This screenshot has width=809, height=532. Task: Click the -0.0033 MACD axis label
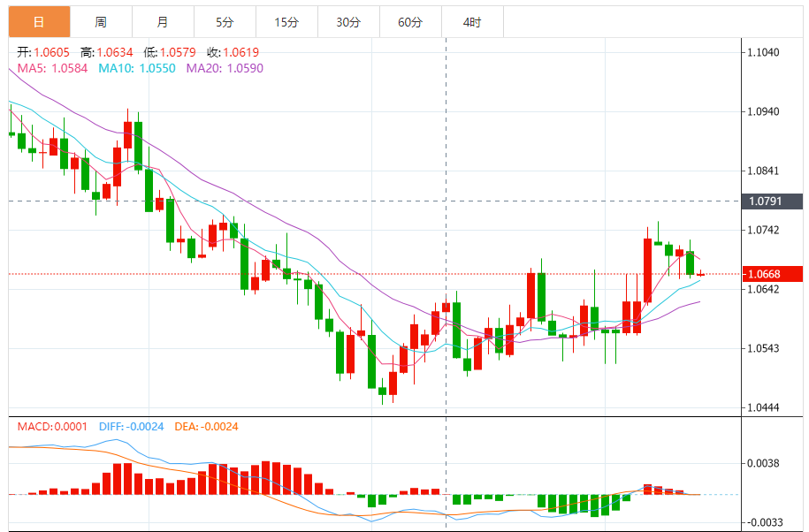(764, 522)
